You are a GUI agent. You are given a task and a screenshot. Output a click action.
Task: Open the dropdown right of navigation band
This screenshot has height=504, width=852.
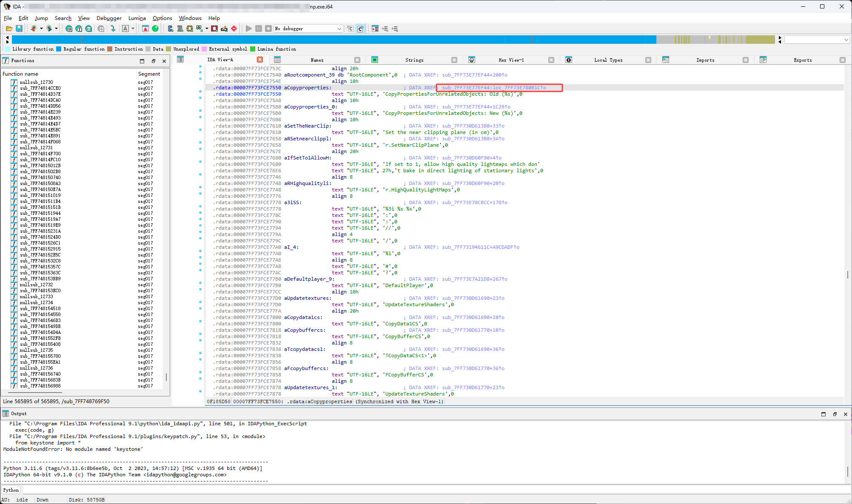coord(846,40)
